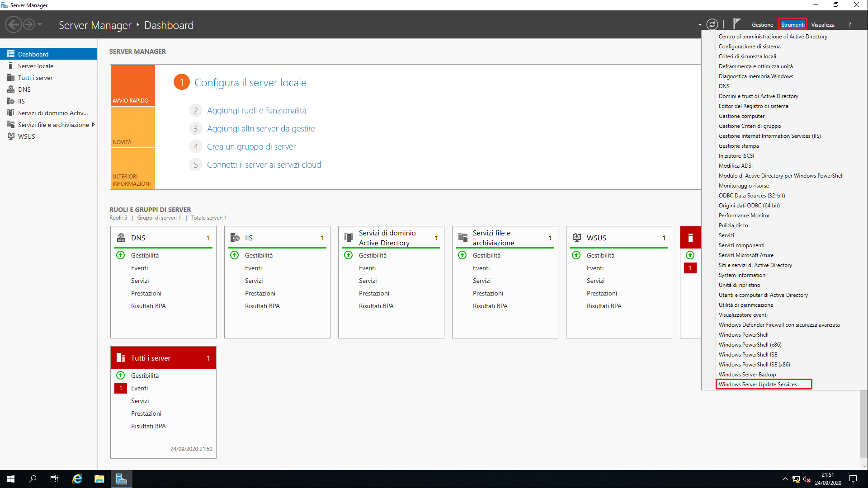Click the WSUS tile icon
This screenshot has width=868, height=488.
pos(576,237)
